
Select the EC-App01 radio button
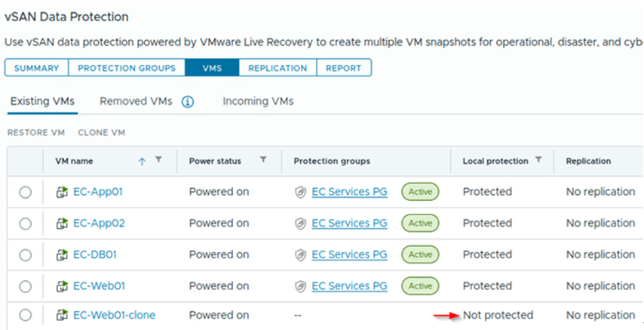tap(26, 193)
